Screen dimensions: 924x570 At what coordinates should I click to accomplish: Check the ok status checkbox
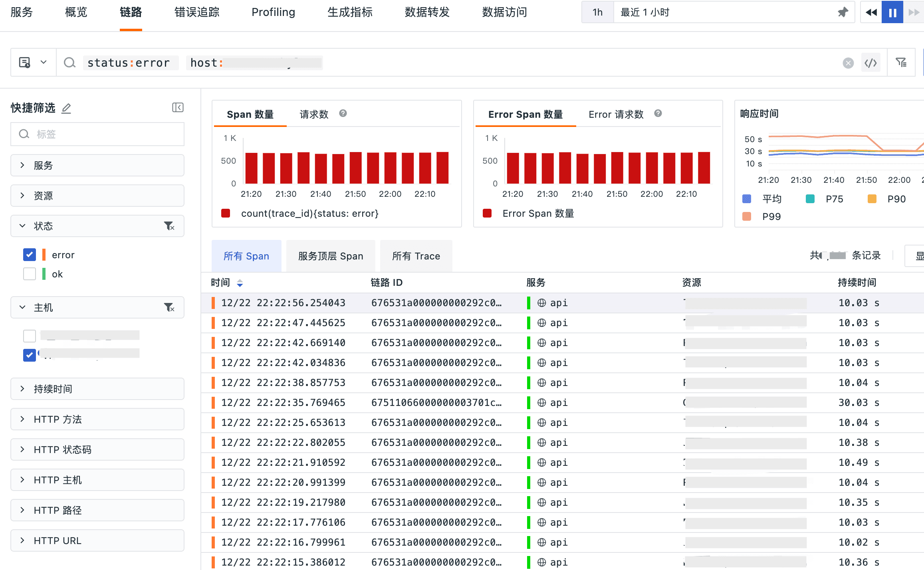[x=30, y=274]
